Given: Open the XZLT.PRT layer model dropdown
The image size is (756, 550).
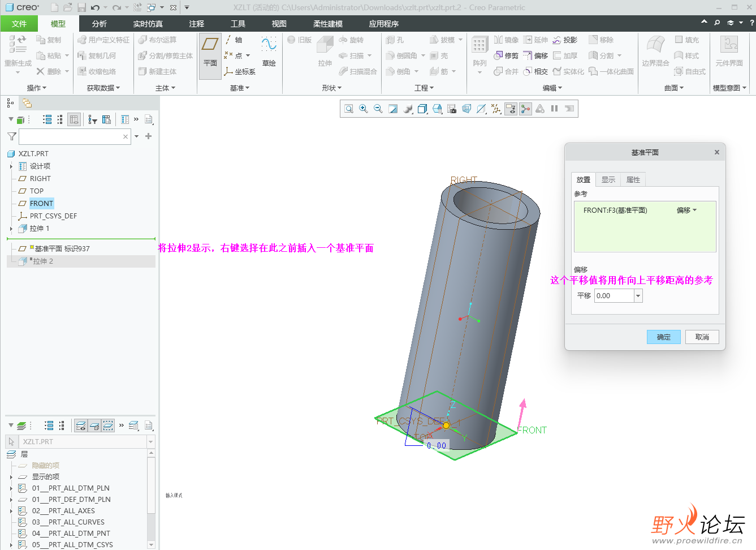Looking at the screenshot, I should pos(150,442).
